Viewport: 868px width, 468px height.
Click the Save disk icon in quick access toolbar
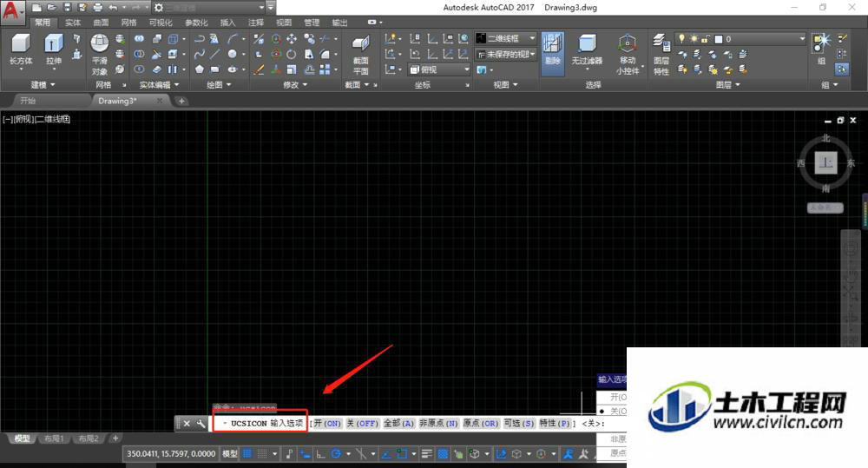67,7
